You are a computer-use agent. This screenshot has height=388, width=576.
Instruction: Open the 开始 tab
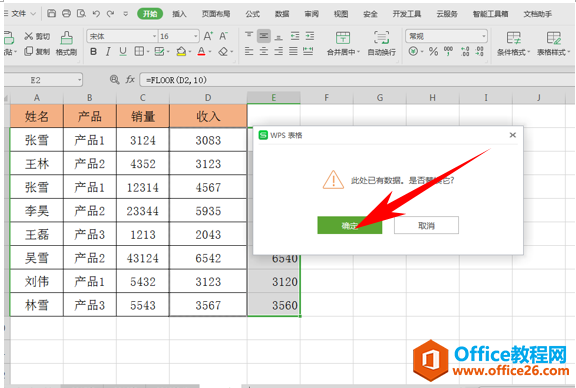[150, 14]
